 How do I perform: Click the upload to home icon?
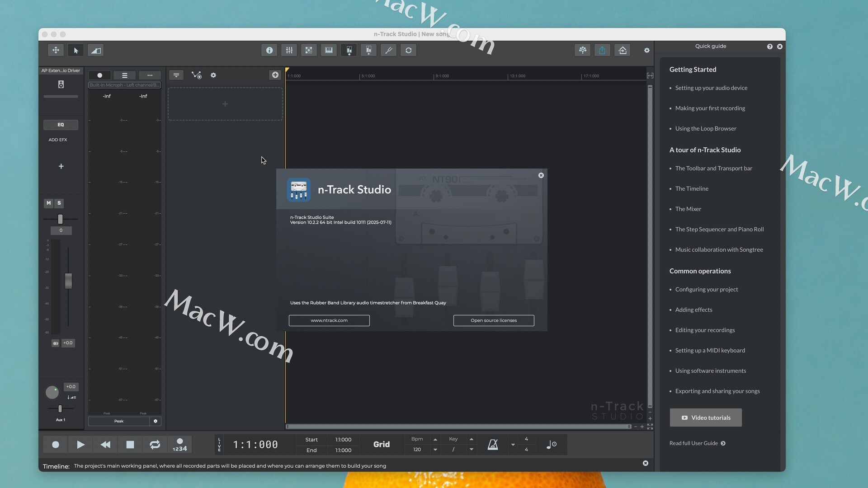tap(623, 50)
